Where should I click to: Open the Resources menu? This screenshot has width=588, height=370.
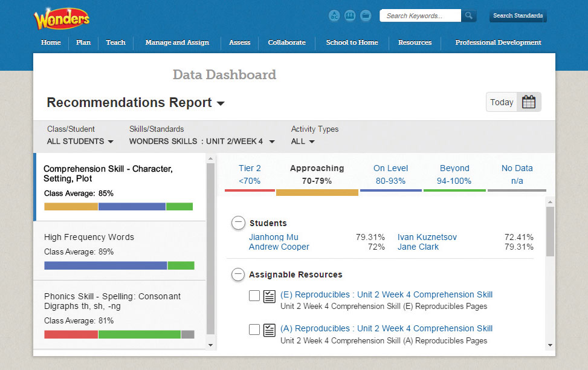point(415,42)
